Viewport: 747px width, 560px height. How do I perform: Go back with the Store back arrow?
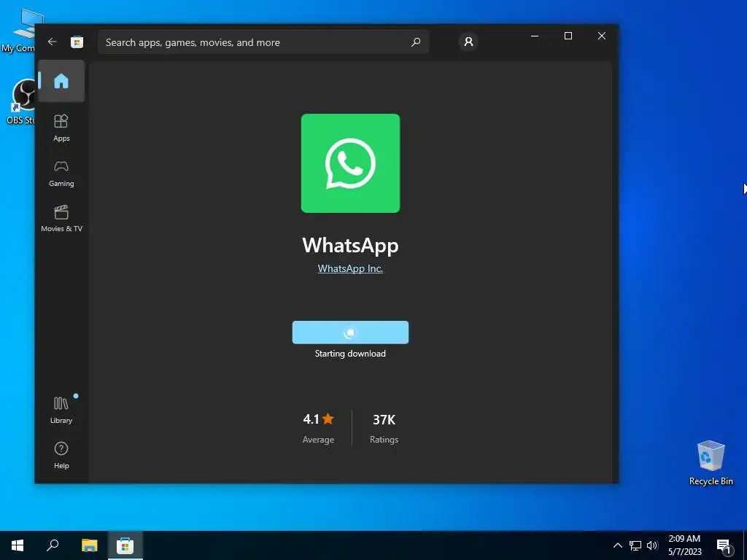point(53,42)
